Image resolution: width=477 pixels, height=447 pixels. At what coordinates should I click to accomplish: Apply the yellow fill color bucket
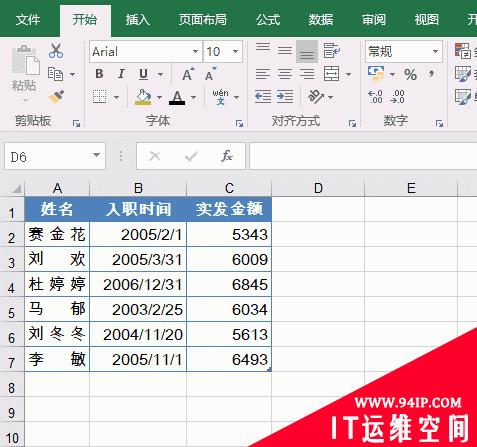pyautogui.click(x=143, y=97)
